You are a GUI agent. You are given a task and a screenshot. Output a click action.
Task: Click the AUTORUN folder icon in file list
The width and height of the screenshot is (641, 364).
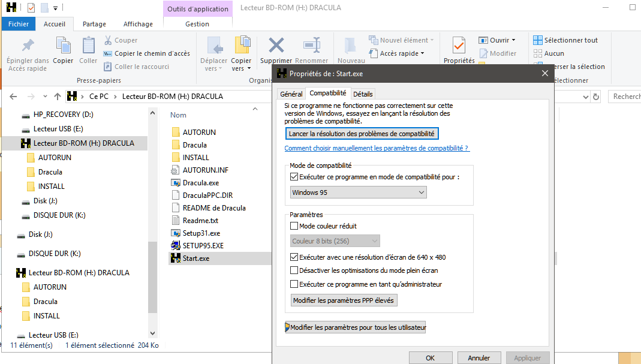pos(176,132)
